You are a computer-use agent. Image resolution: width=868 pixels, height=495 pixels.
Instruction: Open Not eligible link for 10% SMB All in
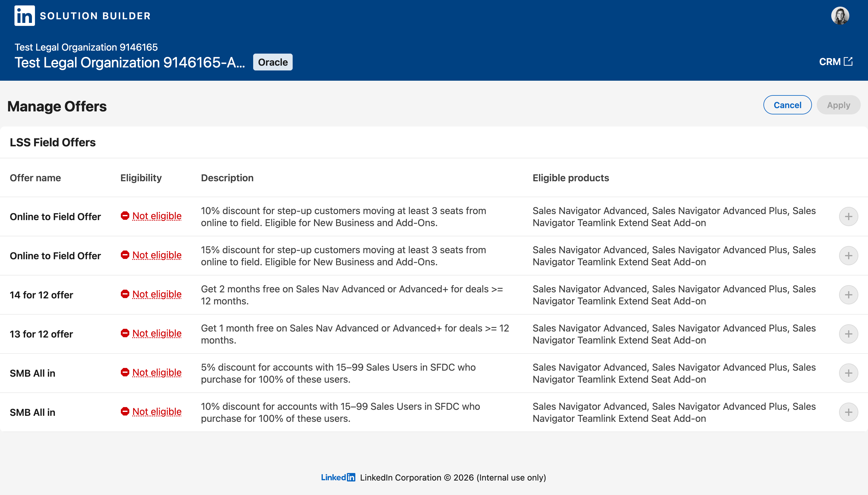click(157, 411)
